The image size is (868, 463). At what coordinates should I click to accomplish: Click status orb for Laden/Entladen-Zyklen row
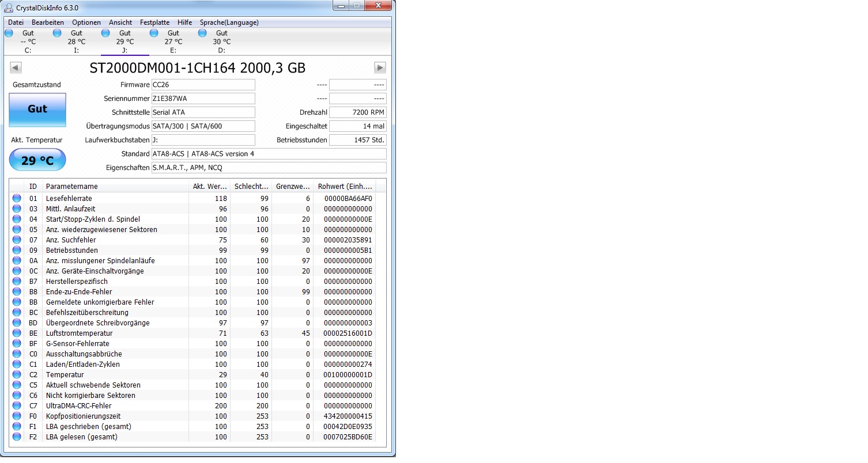(x=17, y=364)
